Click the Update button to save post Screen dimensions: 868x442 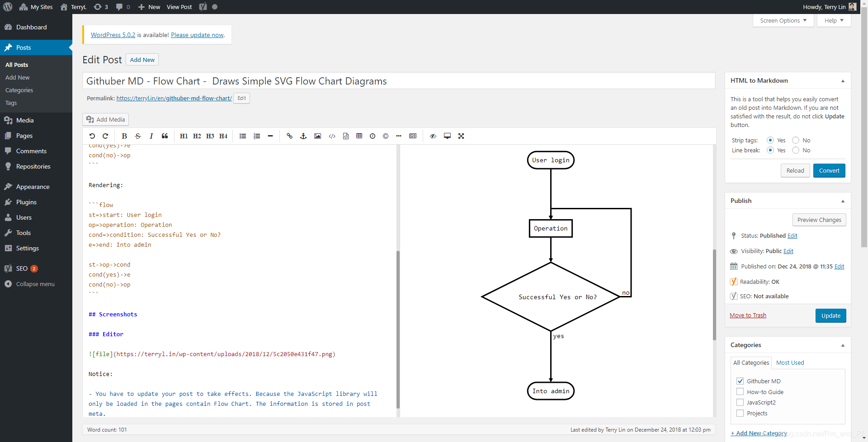tap(830, 315)
